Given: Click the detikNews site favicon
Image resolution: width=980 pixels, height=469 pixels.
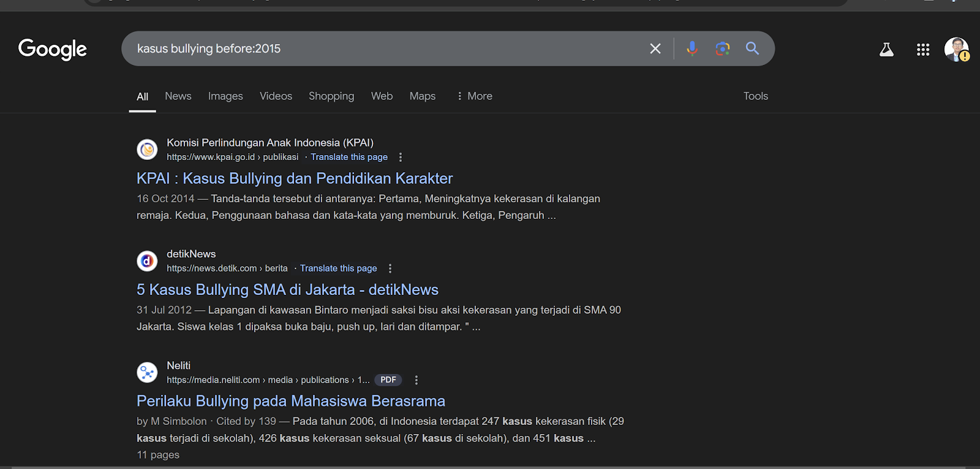Looking at the screenshot, I should (147, 261).
